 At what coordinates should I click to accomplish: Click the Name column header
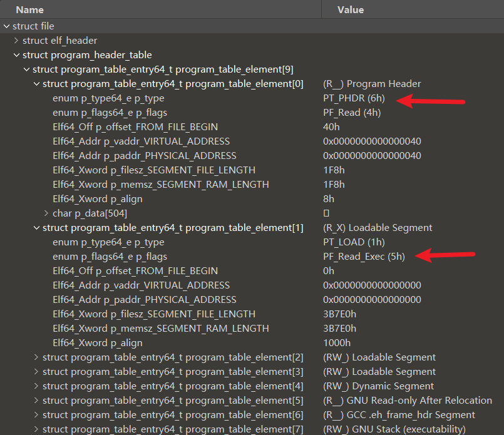(x=29, y=10)
